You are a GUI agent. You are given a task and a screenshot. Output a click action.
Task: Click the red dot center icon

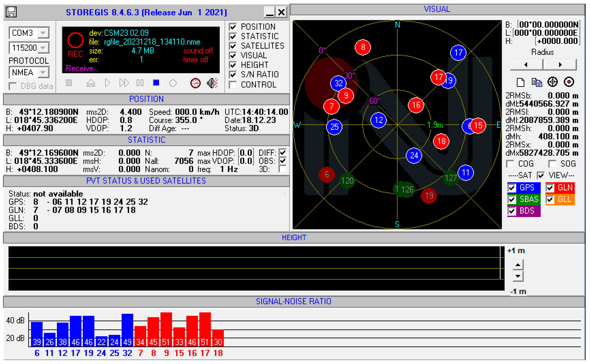tap(569, 82)
